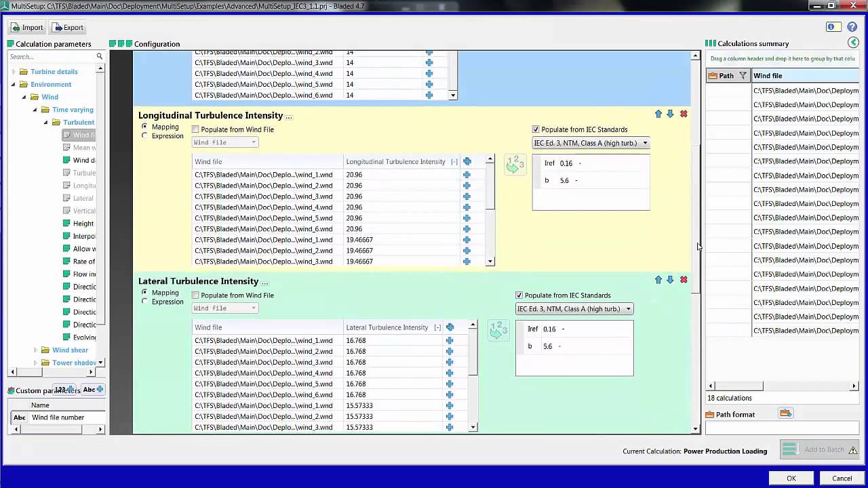
Task: Open Longitudinal Wind file combo box
Action: pyautogui.click(x=224, y=142)
